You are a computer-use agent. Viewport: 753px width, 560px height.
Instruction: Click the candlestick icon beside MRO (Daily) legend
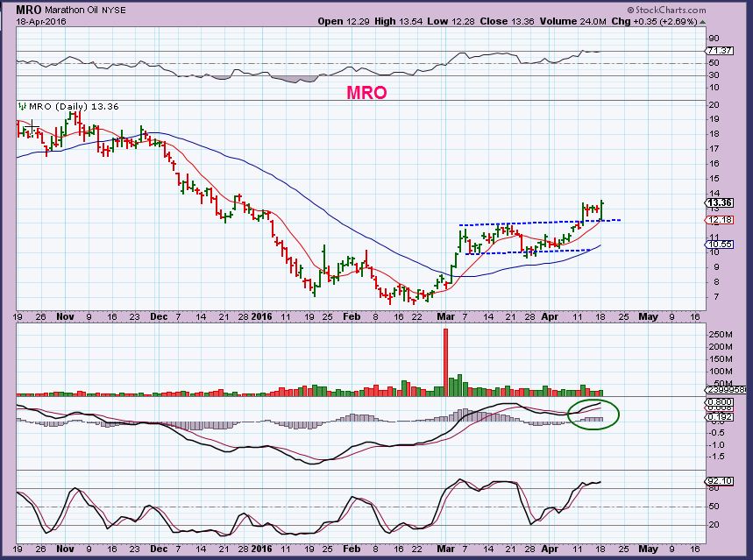coord(22,106)
